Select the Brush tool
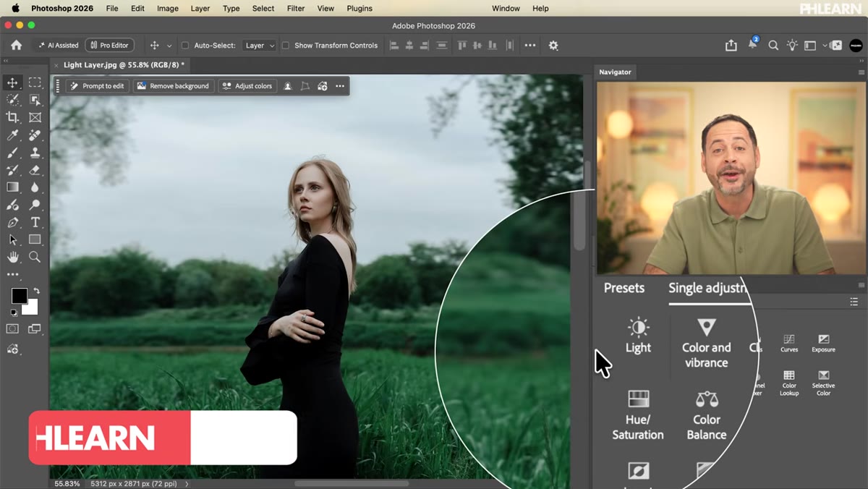The width and height of the screenshot is (868, 489). [12, 153]
